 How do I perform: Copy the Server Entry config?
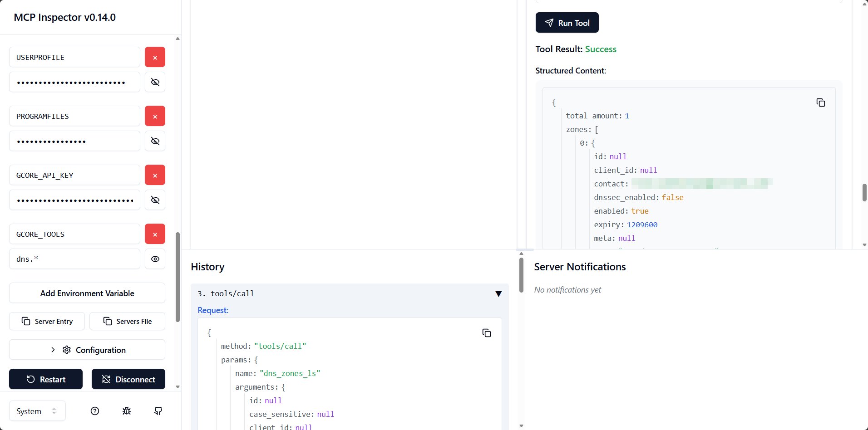coord(47,321)
